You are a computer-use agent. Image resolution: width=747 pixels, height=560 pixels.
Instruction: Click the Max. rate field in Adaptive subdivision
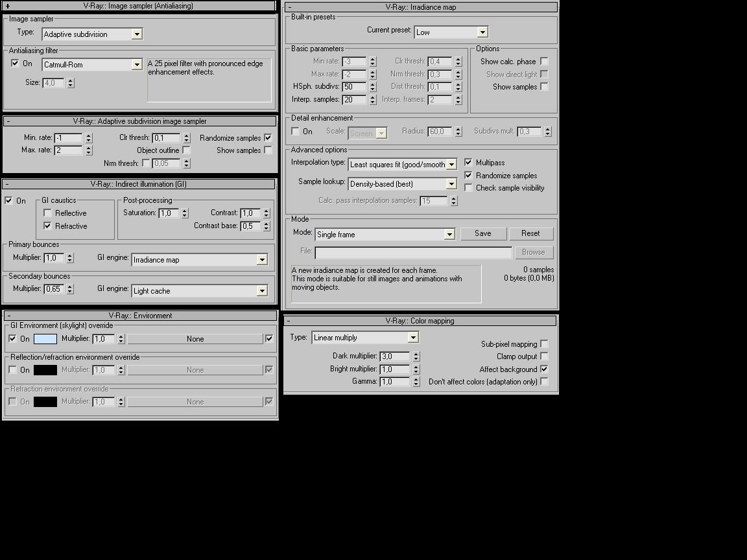click(69, 150)
